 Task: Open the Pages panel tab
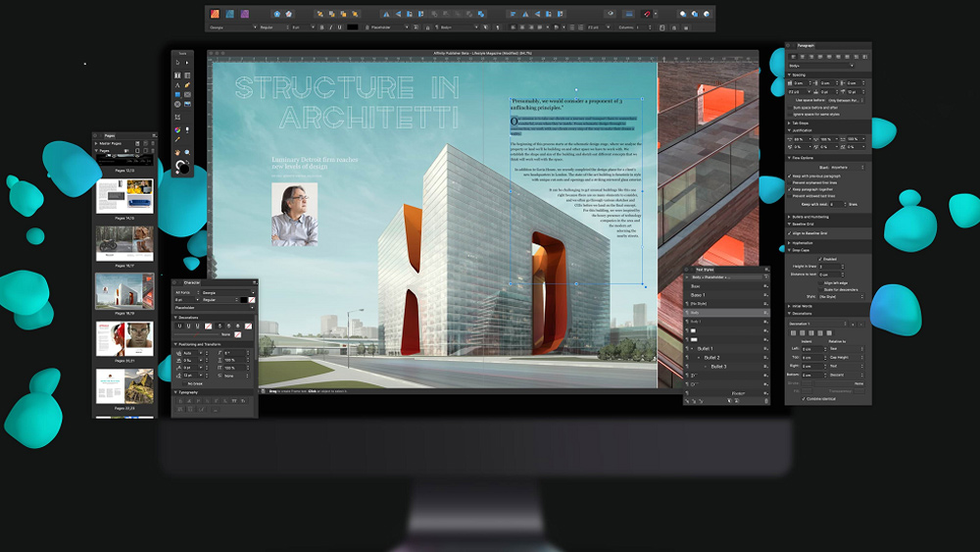coord(110,135)
